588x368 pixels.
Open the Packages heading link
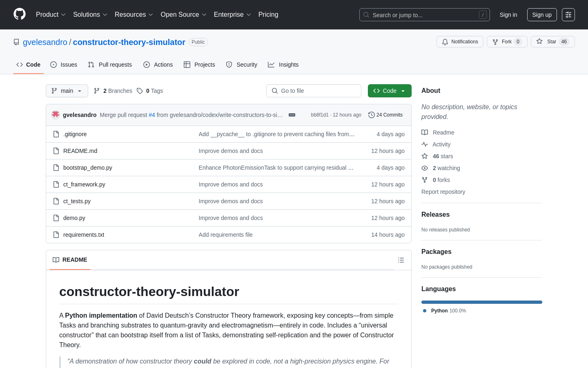pos(437,252)
